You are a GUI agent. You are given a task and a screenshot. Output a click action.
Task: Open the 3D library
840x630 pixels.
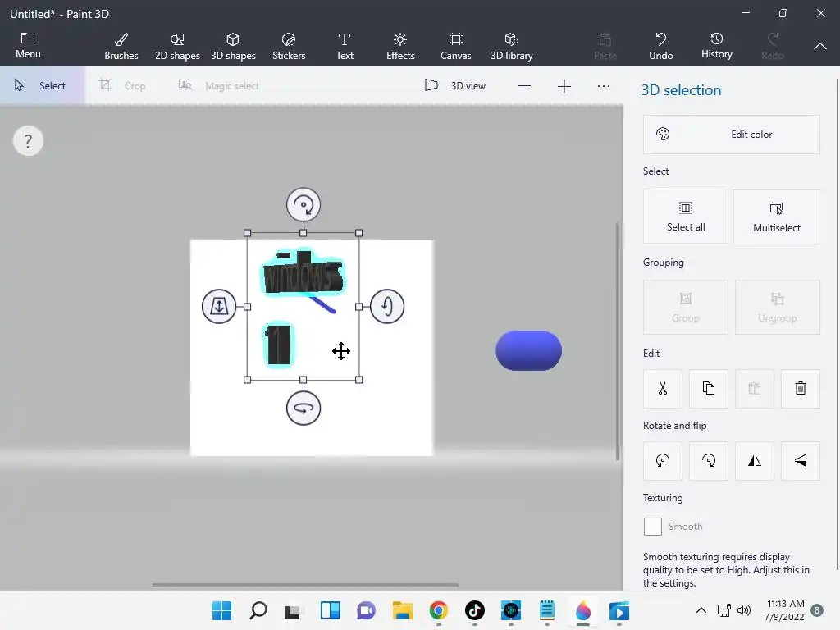[x=512, y=46]
